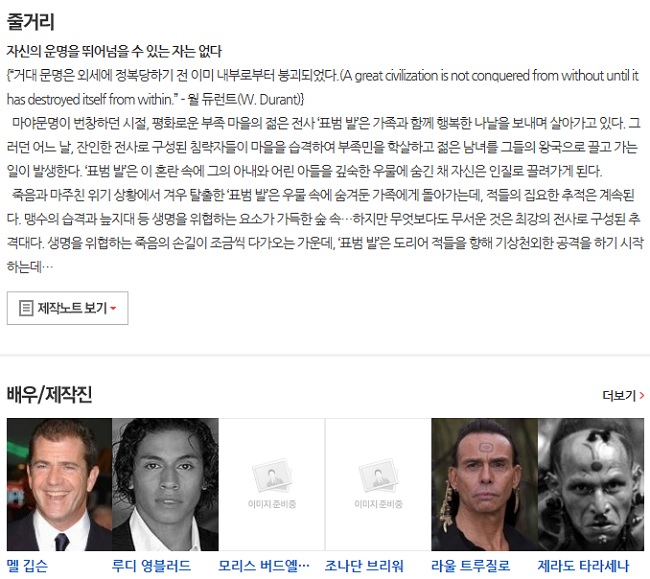This screenshot has width=650, height=579.
Task: Expand the red arrow beside 제작노트 보기
Action: point(113,308)
